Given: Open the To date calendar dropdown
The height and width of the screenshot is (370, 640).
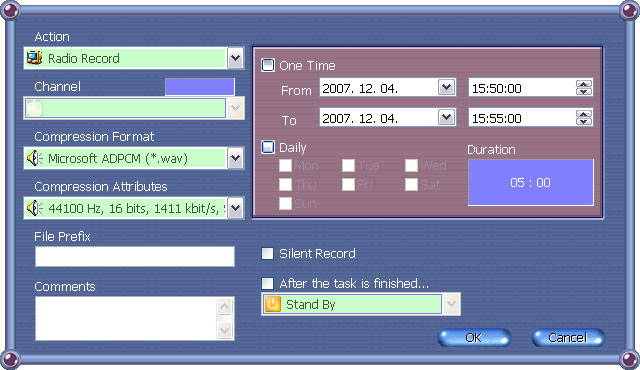Looking at the screenshot, I should (x=447, y=117).
